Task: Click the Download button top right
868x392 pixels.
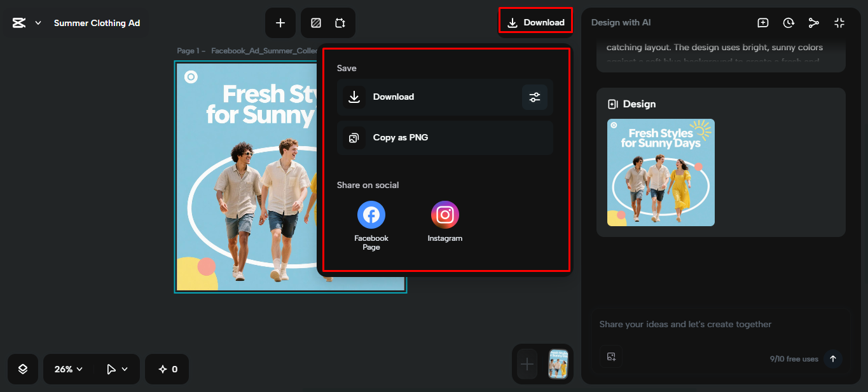Action: click(x=535, y=21)
